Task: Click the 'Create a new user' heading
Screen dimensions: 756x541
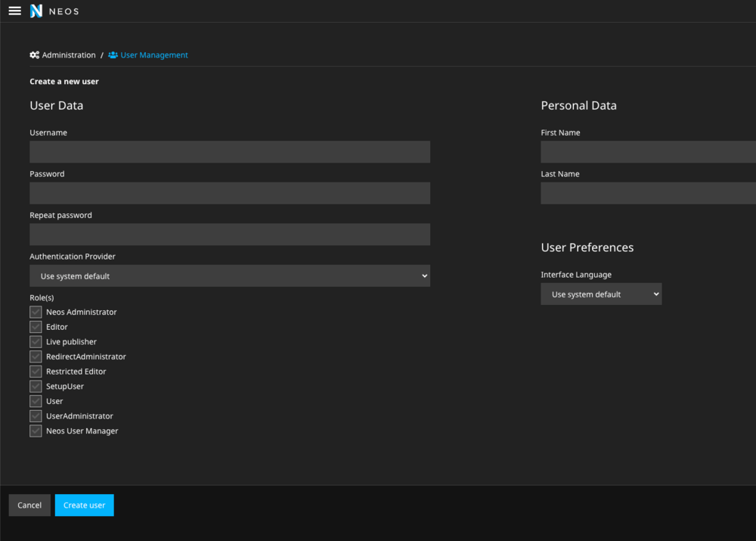Action: point(64,82)
